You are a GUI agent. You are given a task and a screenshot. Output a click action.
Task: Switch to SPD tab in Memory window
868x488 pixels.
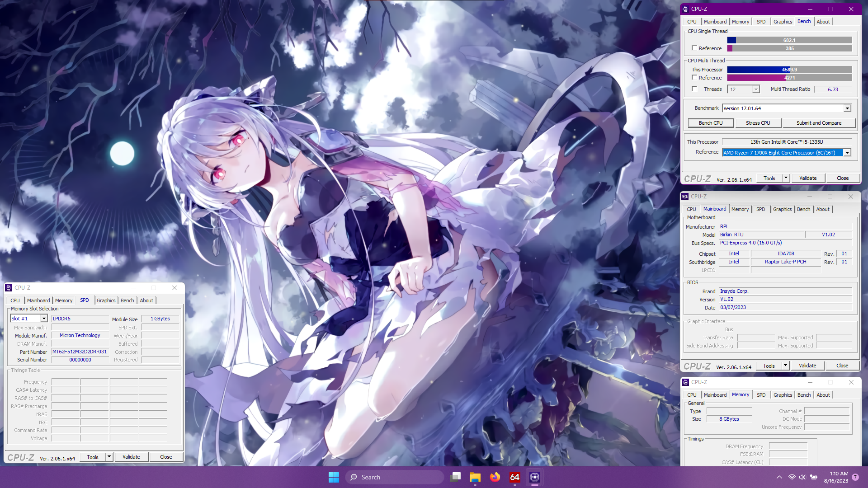[761, 395]
